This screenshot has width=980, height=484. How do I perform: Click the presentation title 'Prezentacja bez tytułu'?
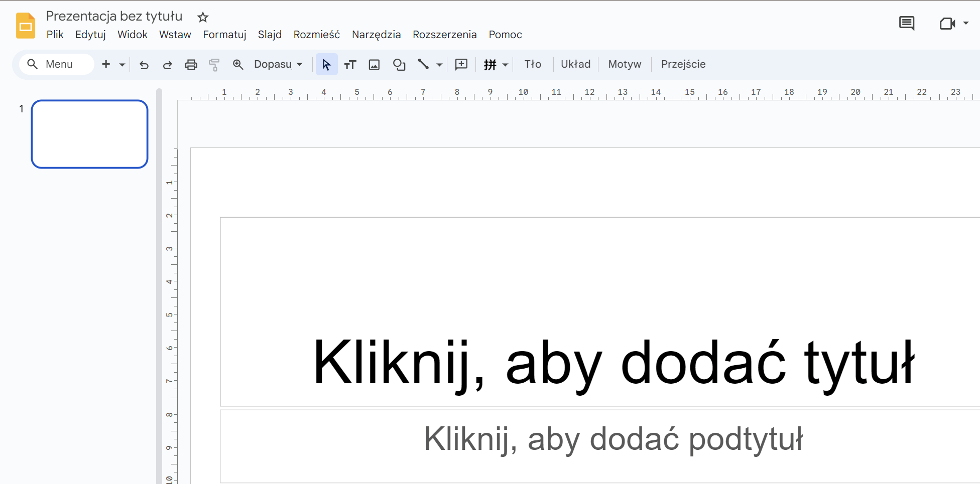[114, 16]
